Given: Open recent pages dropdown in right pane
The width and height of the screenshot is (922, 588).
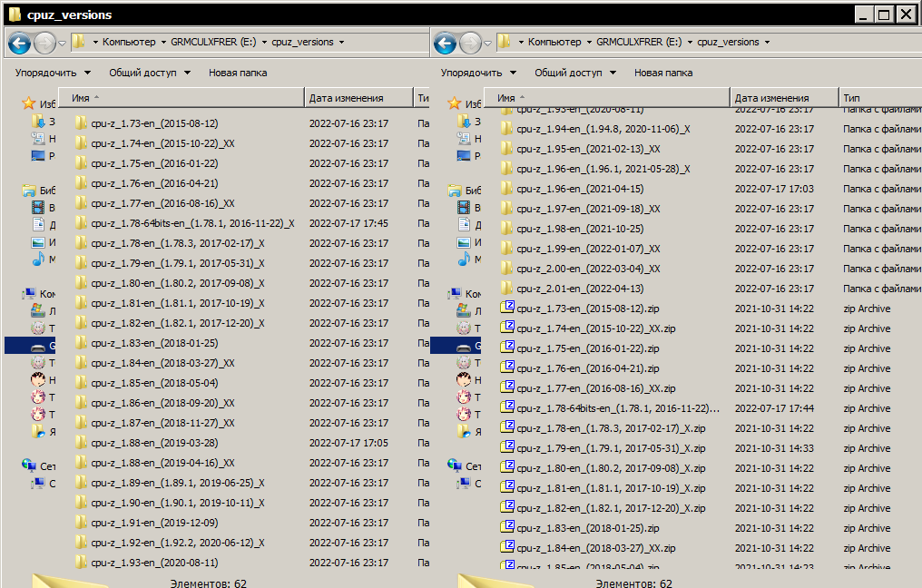Looking at the screenshot, I should point(487,43).
